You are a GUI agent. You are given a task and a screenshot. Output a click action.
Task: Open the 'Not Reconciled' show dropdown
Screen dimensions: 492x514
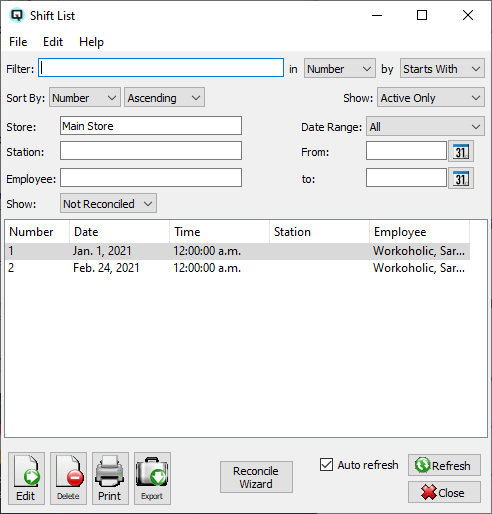[108, 203]
